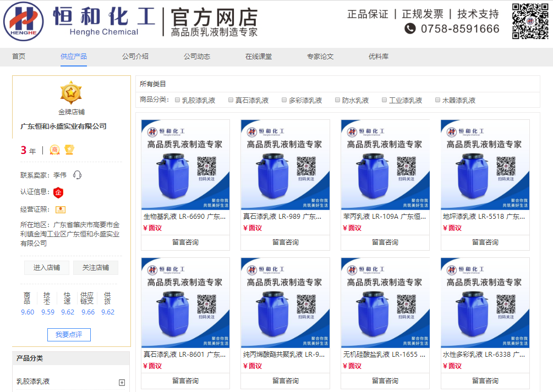
Task: Click the 供应链 score 9.66
Action: coord(88,312)
